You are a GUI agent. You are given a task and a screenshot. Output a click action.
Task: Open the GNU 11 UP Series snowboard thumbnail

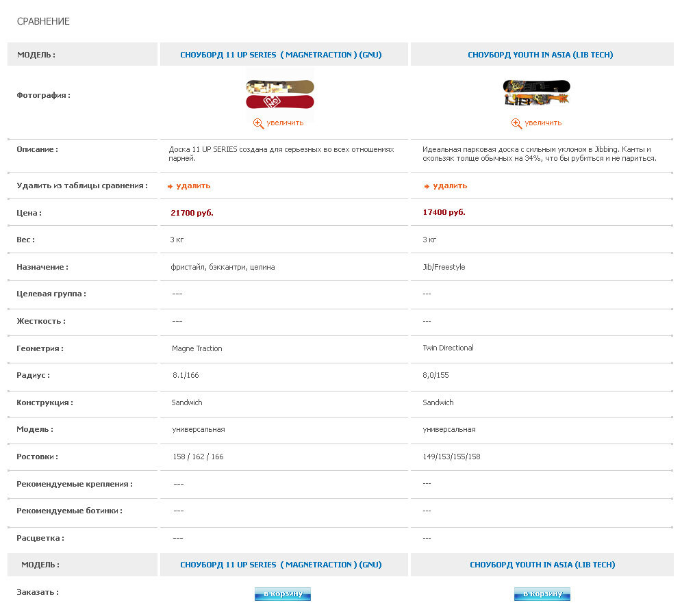[279, 94]
